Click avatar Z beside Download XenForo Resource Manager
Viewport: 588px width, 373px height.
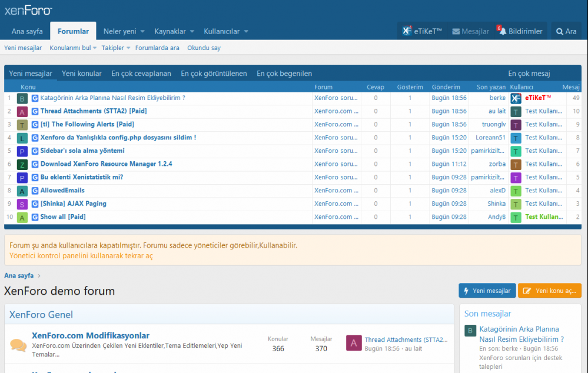[22, 164]
